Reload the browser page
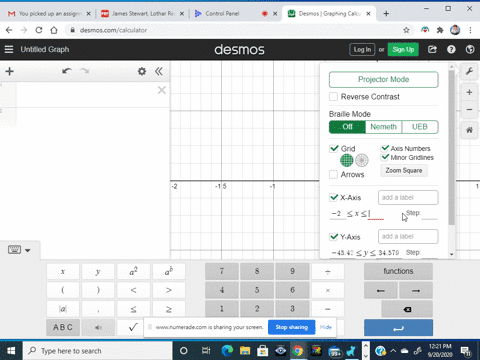 [39, 30]
